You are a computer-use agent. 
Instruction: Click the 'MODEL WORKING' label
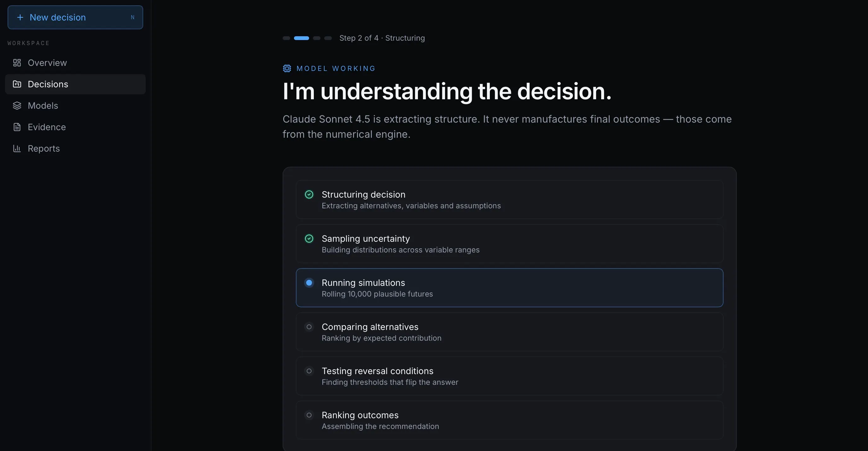coord(336,68)
